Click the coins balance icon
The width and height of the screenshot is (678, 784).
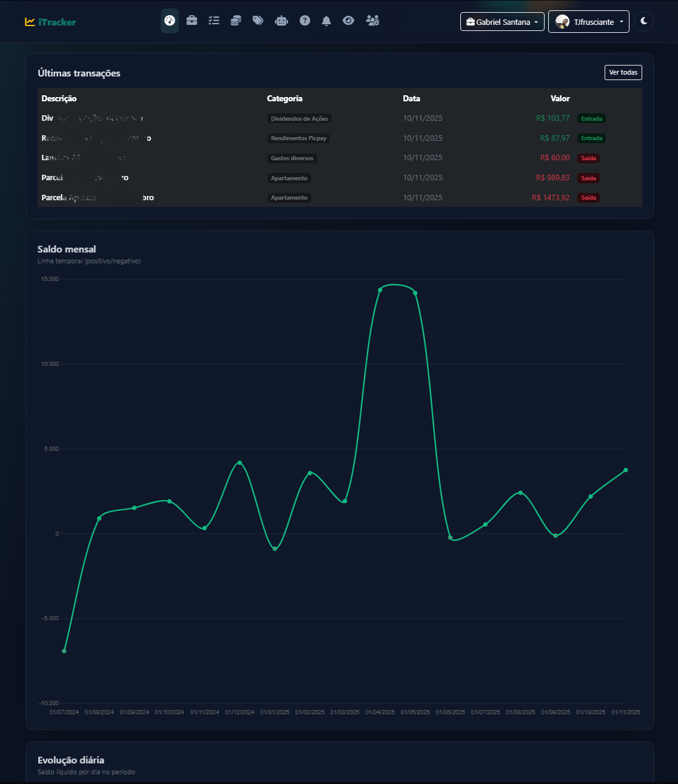point(236,21)
